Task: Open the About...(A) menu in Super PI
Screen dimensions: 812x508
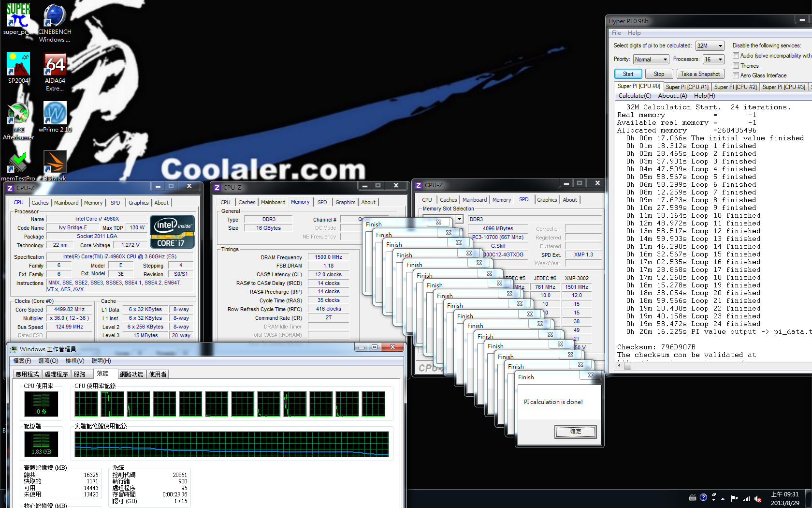Action: point(672,96)
